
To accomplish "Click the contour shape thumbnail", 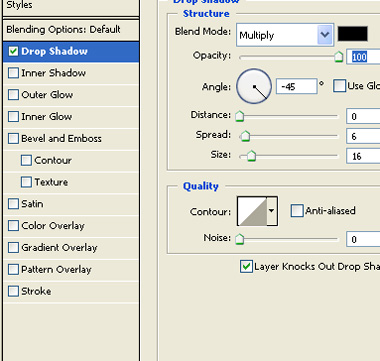I will tap(252, 211).
